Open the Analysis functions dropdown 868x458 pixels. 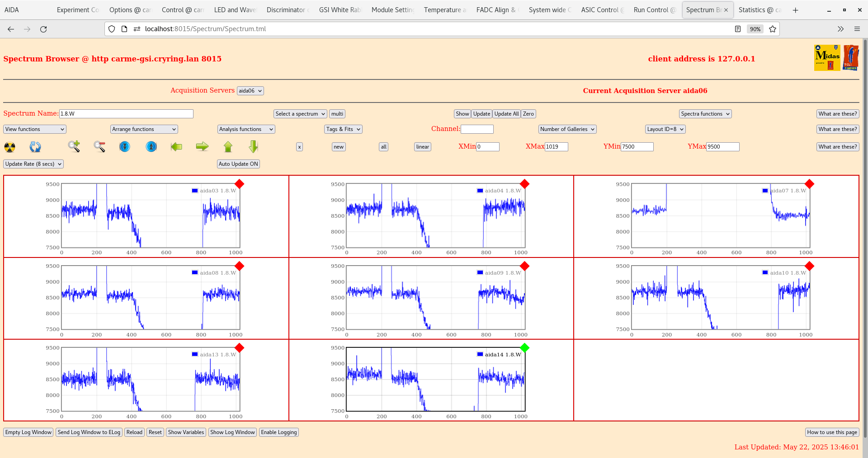[x=246, y=129]
